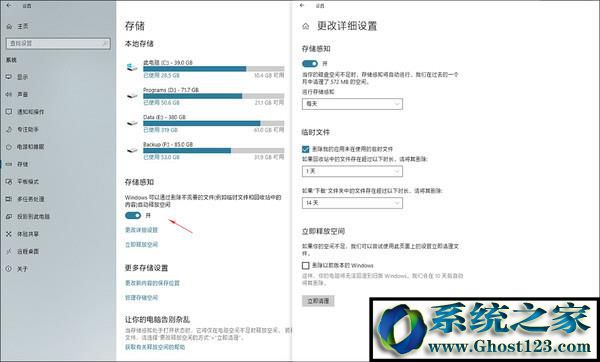This screenshot has width=600, height=362.
Task: Click the 更改详细设置 link
Action: [x=141, y=230]
